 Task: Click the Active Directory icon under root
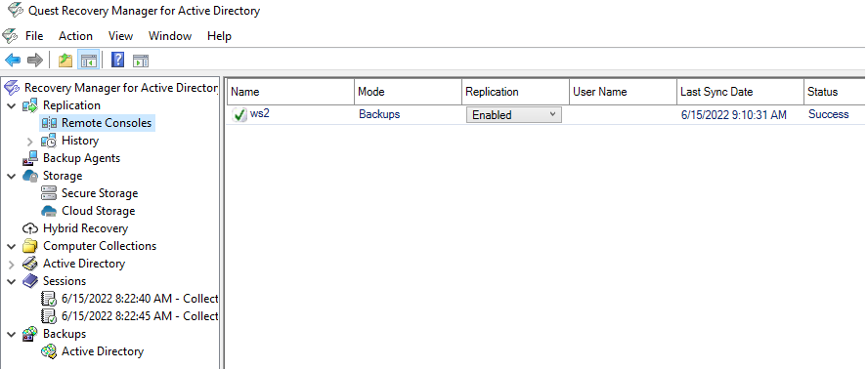pyautogui.click(x=30, y=264)
